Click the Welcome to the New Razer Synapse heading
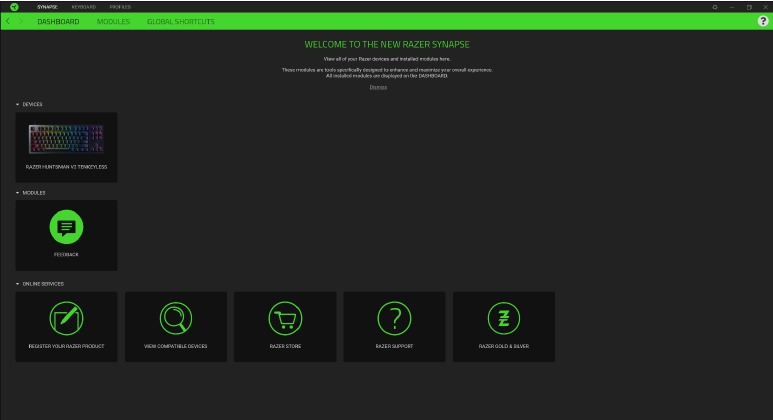The height and width of the screenshot is (420, 773). tap(387, 44)
